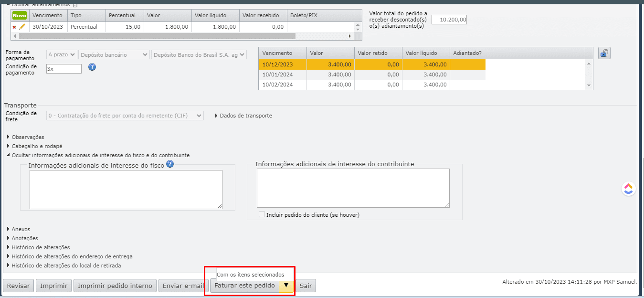Click the 0,00 Valor recebido cell
644x298 pixels.
[x=263, y=27]
